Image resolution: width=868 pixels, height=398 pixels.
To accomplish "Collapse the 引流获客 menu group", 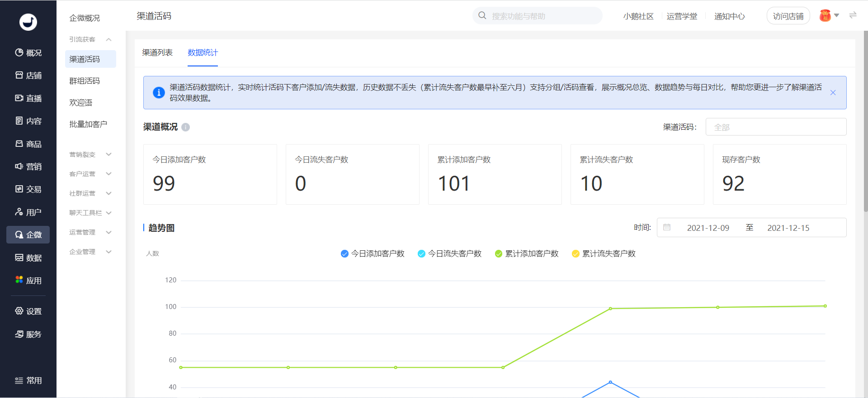I will click(90, 39).
